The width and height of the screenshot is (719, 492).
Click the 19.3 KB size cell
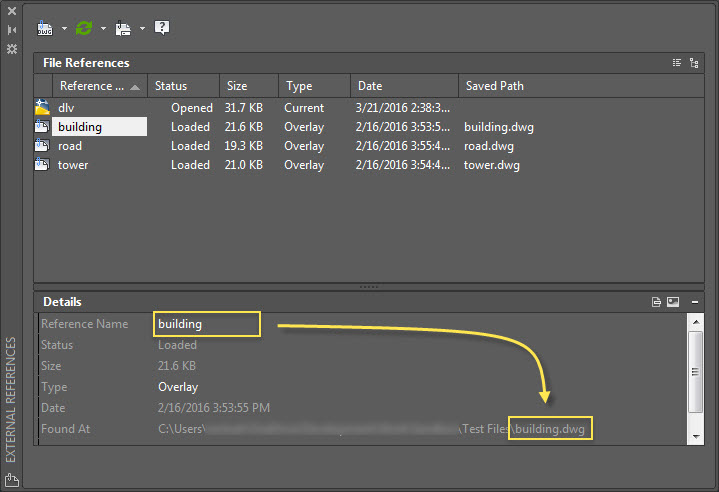243,146
